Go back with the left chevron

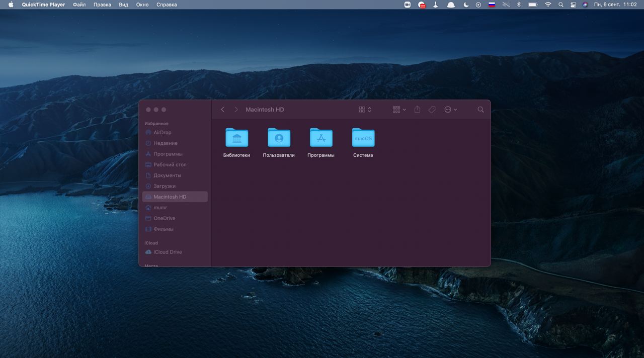pyautogui.click(x=223, y=110)
